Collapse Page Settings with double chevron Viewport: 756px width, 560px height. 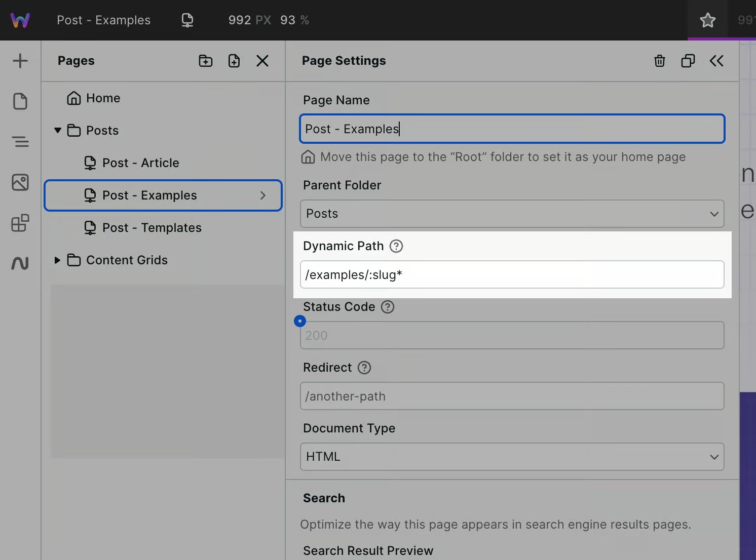coord(716,61)
